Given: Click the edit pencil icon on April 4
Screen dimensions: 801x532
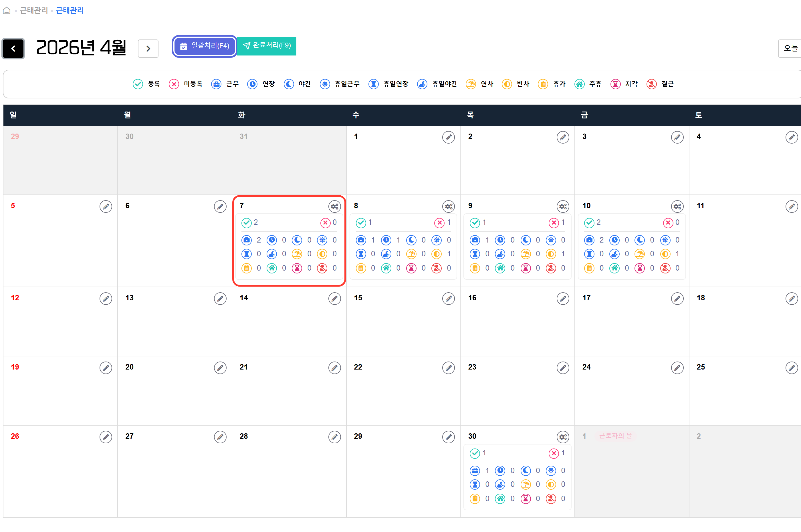Looking at the screenshot, I should point(792,137).
